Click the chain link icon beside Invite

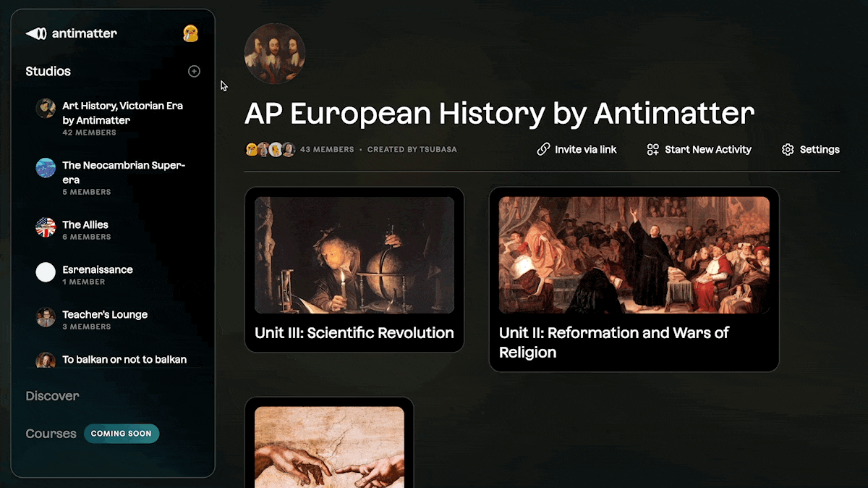(543, 149)
